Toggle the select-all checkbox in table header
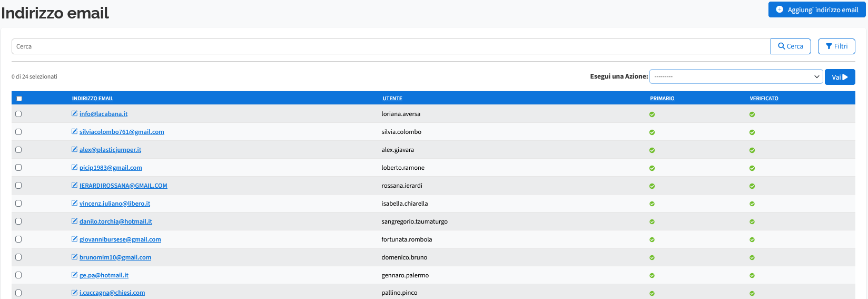This screenshot has width=868, height=299. click(19, 99)
